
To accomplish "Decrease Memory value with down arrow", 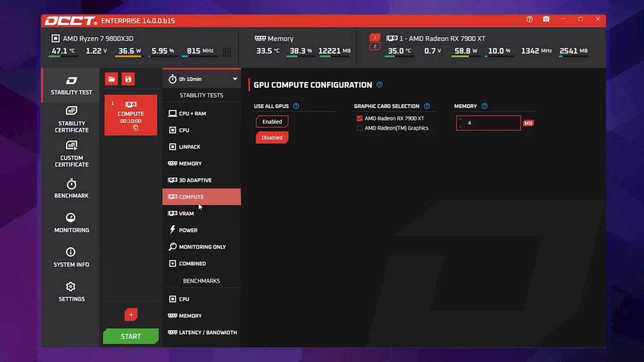I will [x=460, y=126].
